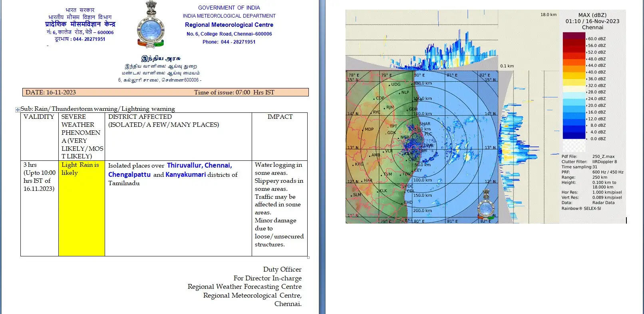Click the table move handle icon
Image resolution: width=644 pixels, height=314 pixels.
click(18, 110)
